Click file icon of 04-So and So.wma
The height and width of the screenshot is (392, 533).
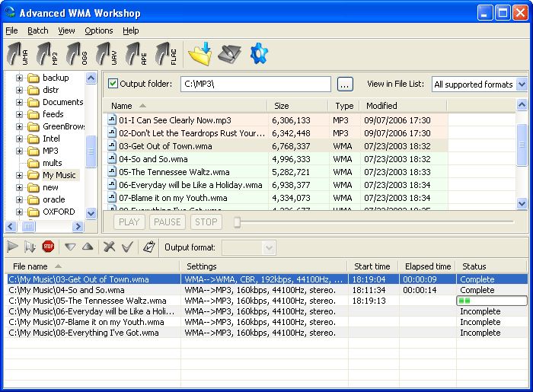point(112,158)
